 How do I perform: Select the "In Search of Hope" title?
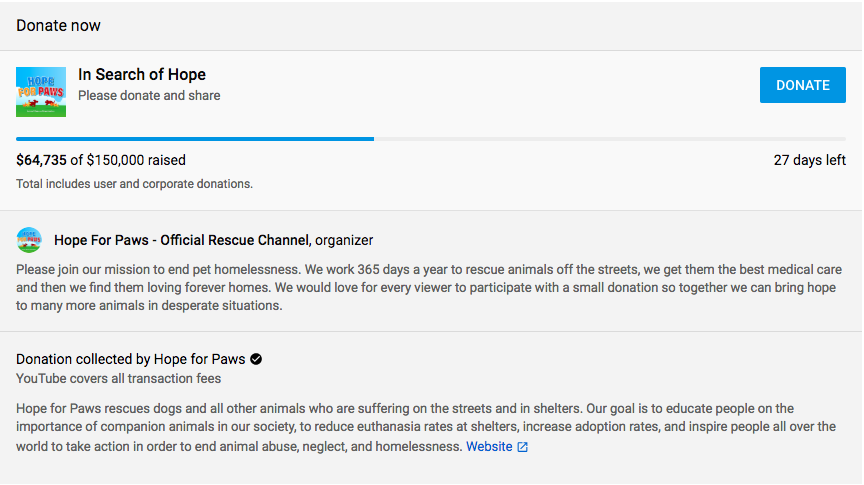(x=142, y=75)
